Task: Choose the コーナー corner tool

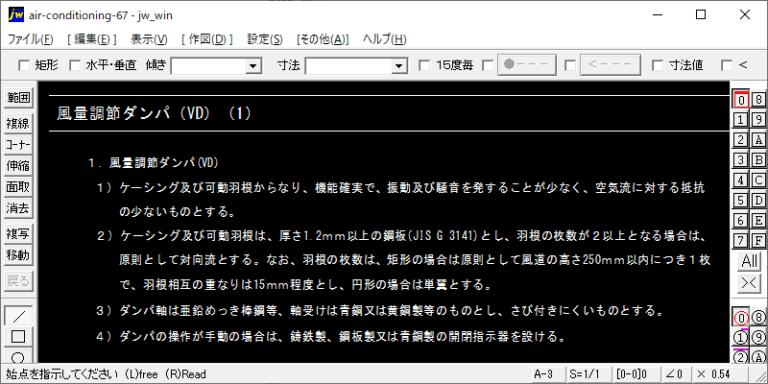Action: coord(18,145)
